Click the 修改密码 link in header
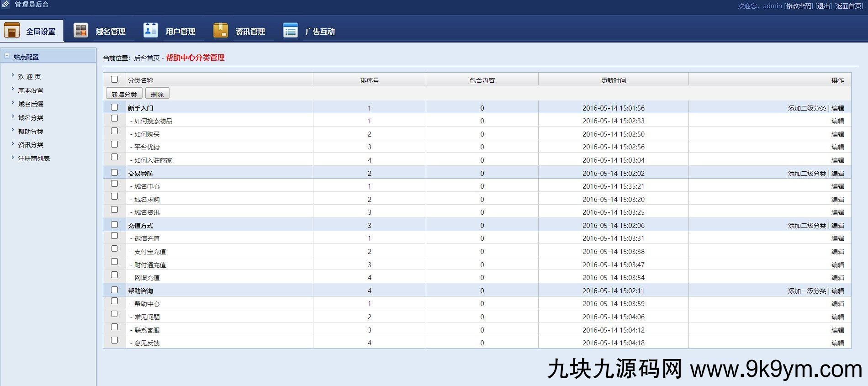868x386 pixels. [x=799, y=6]
